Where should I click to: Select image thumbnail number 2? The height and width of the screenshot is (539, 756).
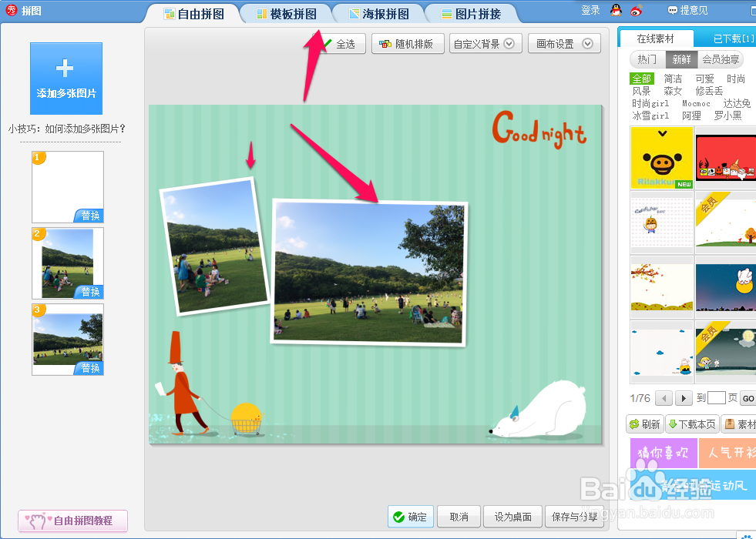tap(68, 263)
